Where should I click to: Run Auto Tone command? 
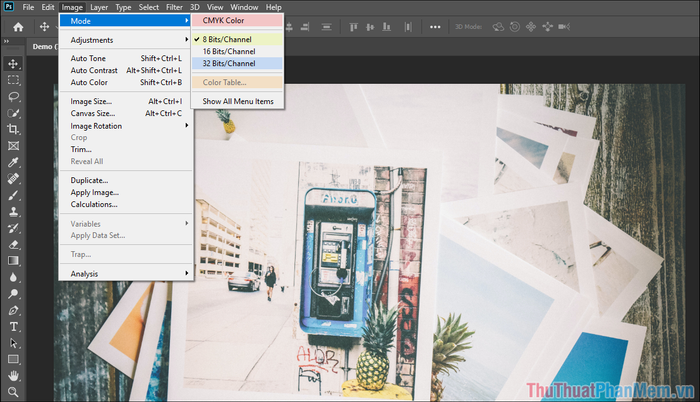click(x=126, y=59)
